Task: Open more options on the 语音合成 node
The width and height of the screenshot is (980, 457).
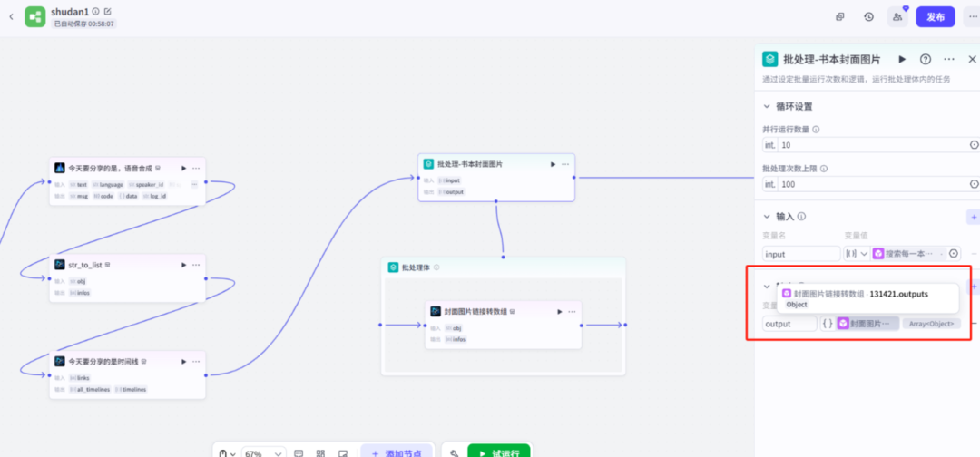Action: coord(196,168)
